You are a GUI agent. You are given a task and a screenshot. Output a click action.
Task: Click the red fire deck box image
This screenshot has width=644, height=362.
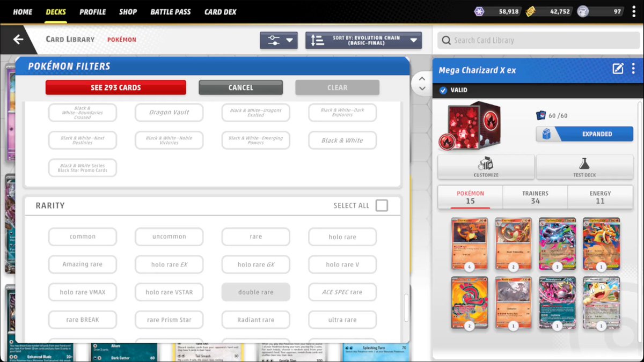[x=470, y=126]
